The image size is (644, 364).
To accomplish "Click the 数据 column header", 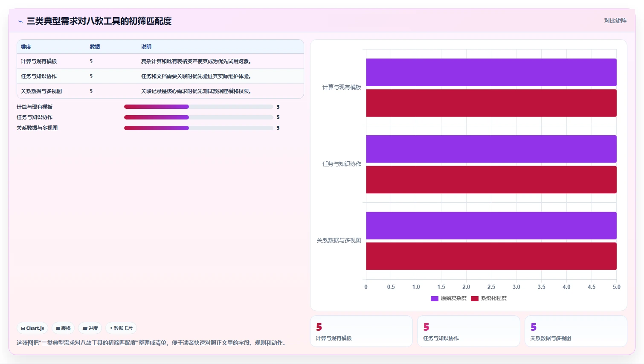I will point(95,47).
